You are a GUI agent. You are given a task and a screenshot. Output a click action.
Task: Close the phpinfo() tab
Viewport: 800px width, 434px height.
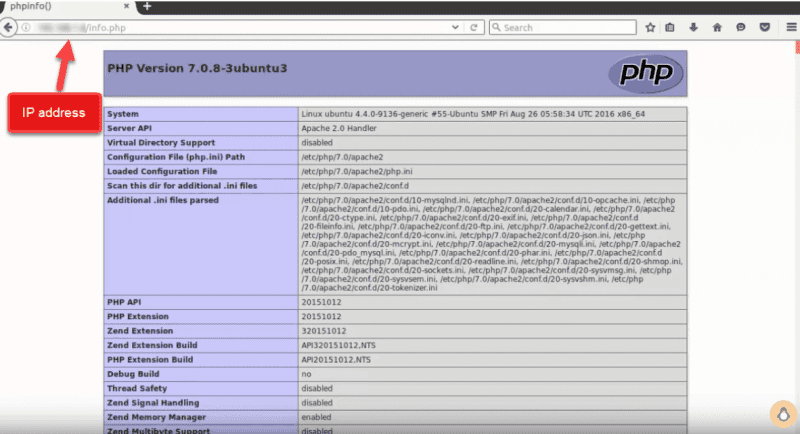coord(127,7)
